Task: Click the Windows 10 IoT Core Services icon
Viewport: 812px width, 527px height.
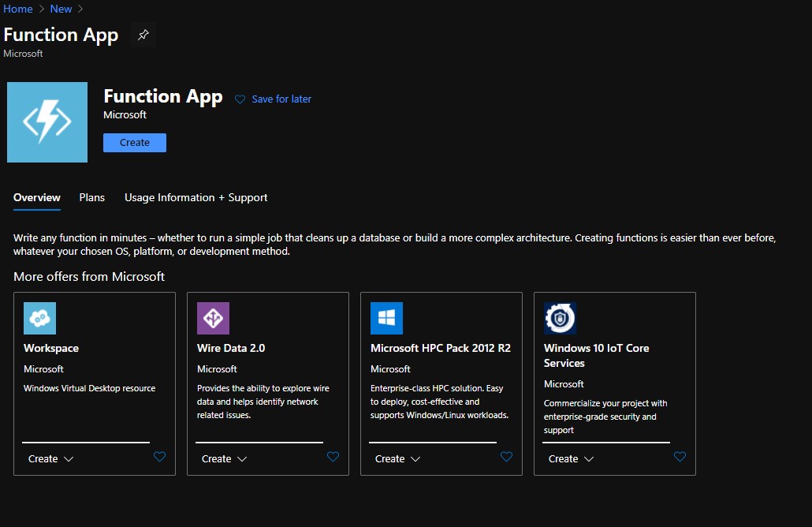Action: point(560,318)
